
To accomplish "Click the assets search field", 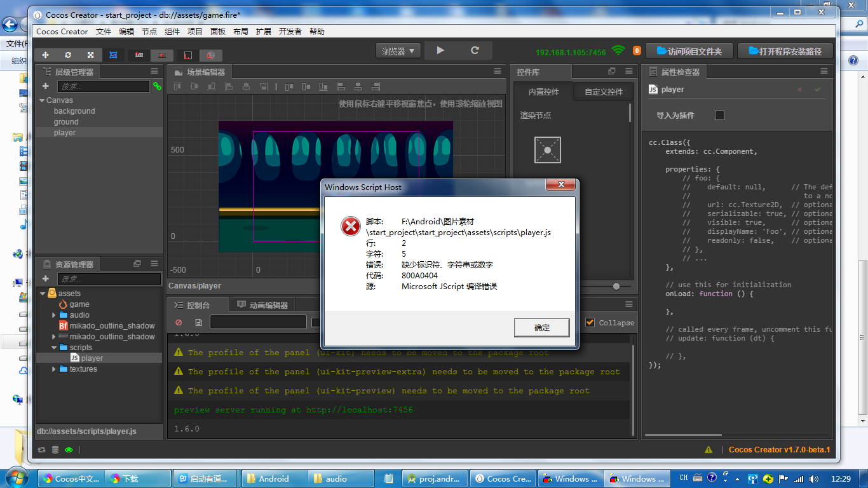I will 109,278.
